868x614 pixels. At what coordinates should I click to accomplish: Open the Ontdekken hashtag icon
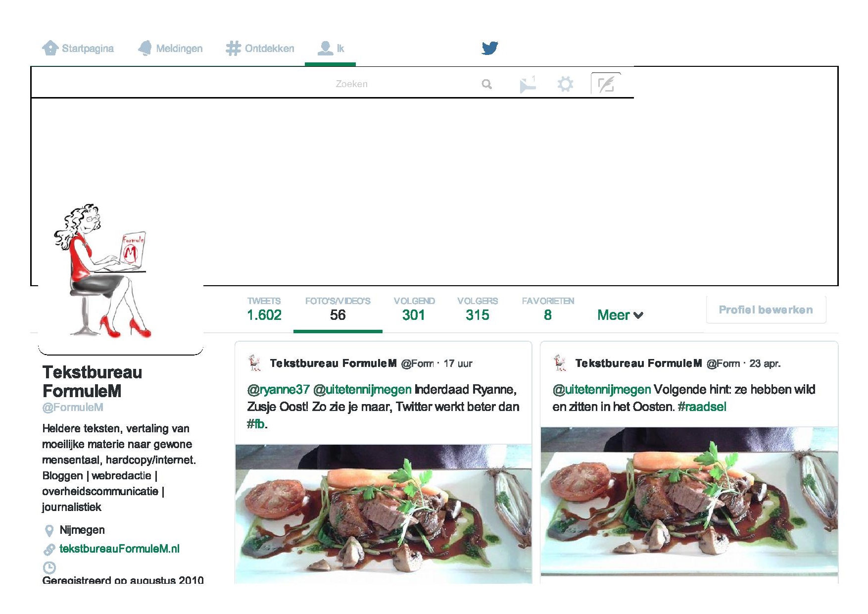[x=233, y=48]
